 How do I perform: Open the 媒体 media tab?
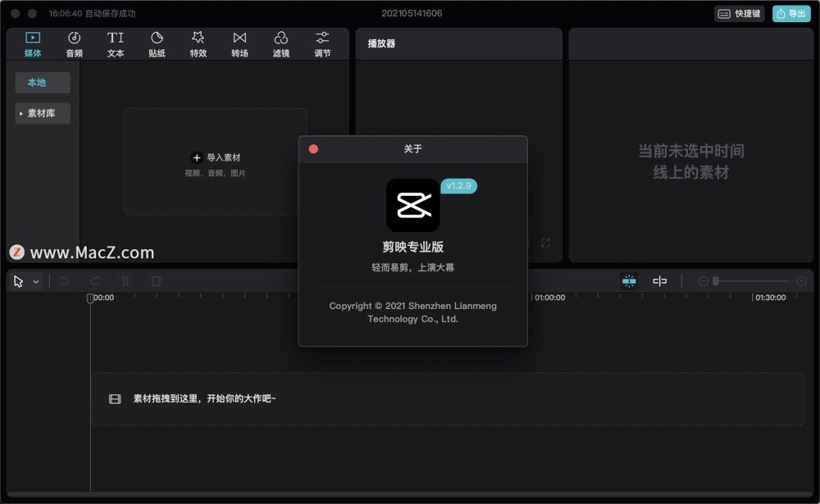(x=33, y=44)
